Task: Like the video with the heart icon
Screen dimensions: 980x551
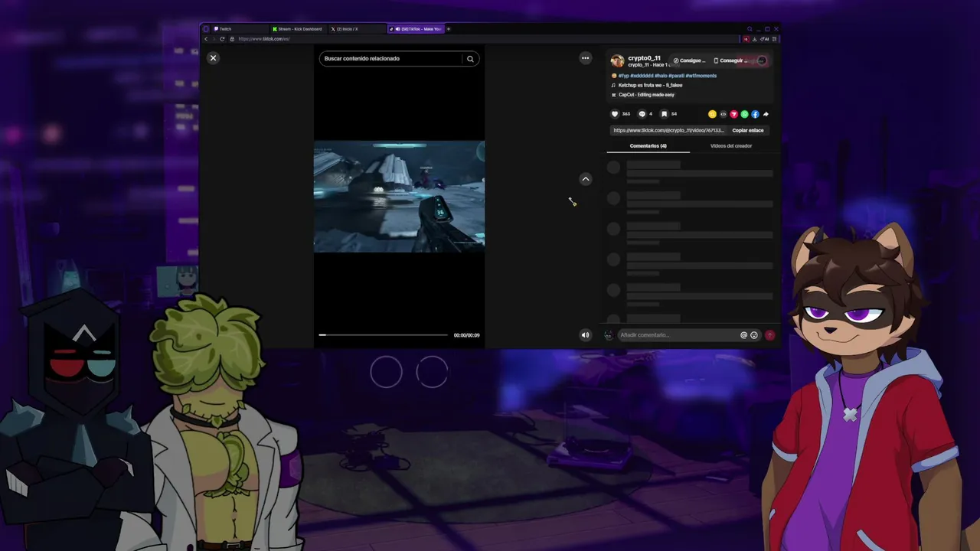Action: coord(614,114)
